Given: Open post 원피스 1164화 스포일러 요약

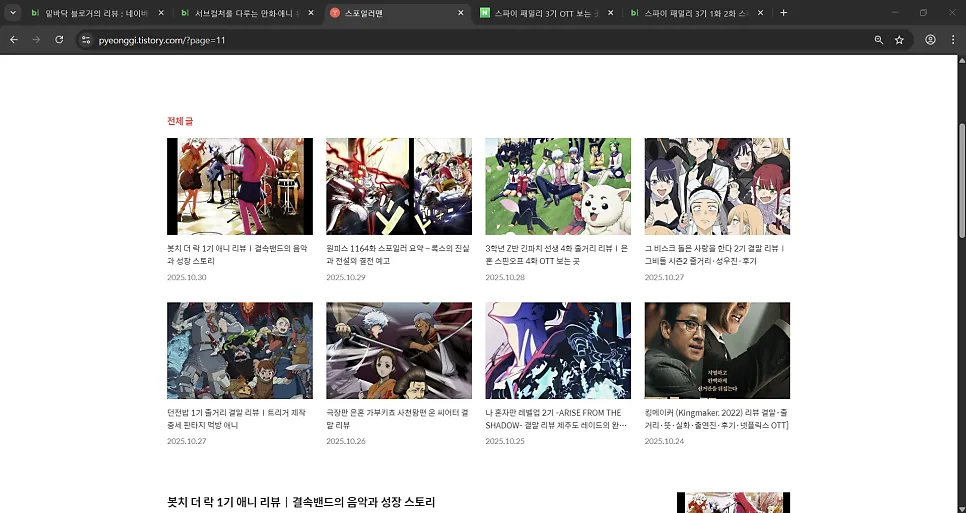Looking at the screenshot, I should tap(397, 254).
